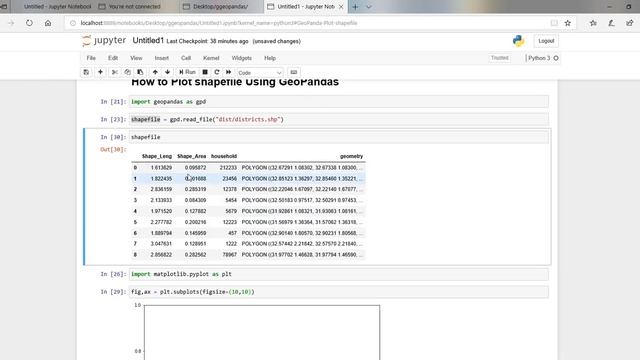The height and width of the screenshot is (360, 640).
Task: Paste cells below using the toolbar icon
Action: tap(140, 72)
